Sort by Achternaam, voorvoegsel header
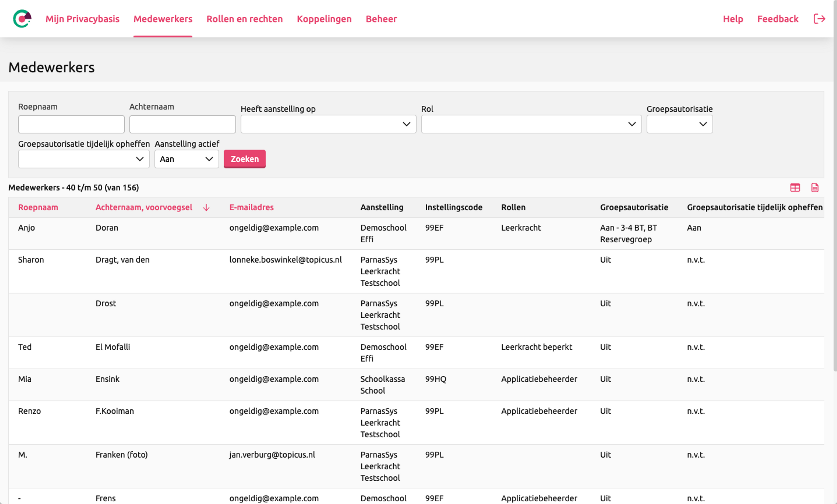Viewport: 837px width, 504px height. point(144,207)
